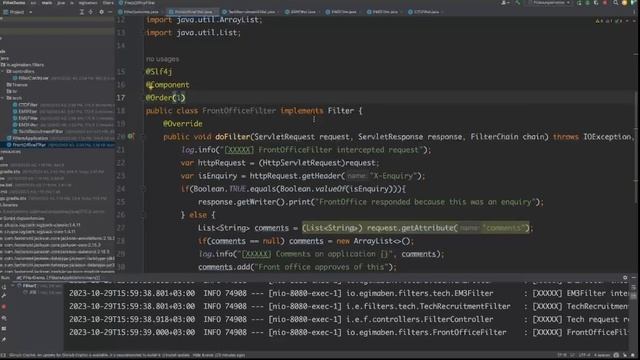Click the pin icon in Run panel
This screenshot has height=360, width=640.
click(4, 340)
